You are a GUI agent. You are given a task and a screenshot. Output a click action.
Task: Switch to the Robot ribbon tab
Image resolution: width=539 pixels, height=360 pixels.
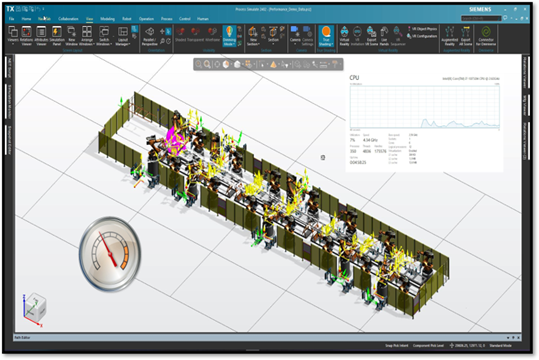[x=127, y=19]
